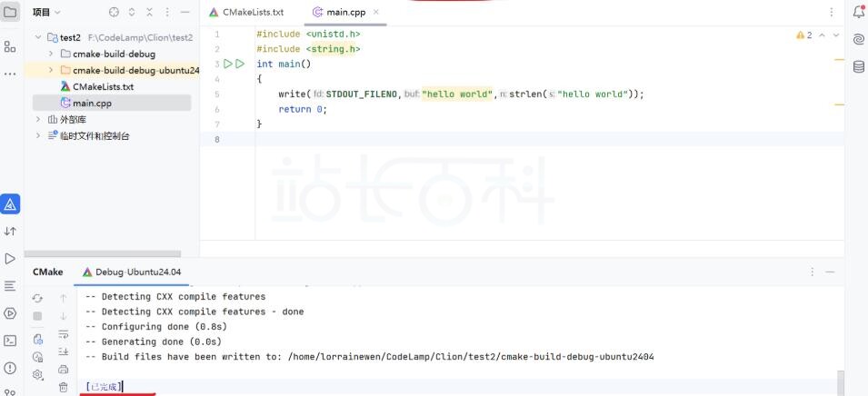Open the Run tool window icon

pyautogui.click(x=10, y=258)
